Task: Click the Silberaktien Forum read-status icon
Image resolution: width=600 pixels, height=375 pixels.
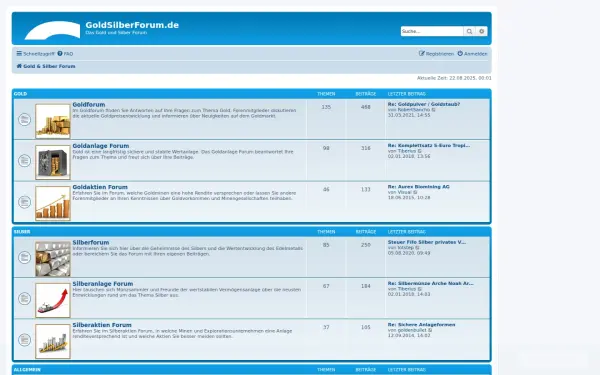Action: pyautogui.click(x=24, y=340)
